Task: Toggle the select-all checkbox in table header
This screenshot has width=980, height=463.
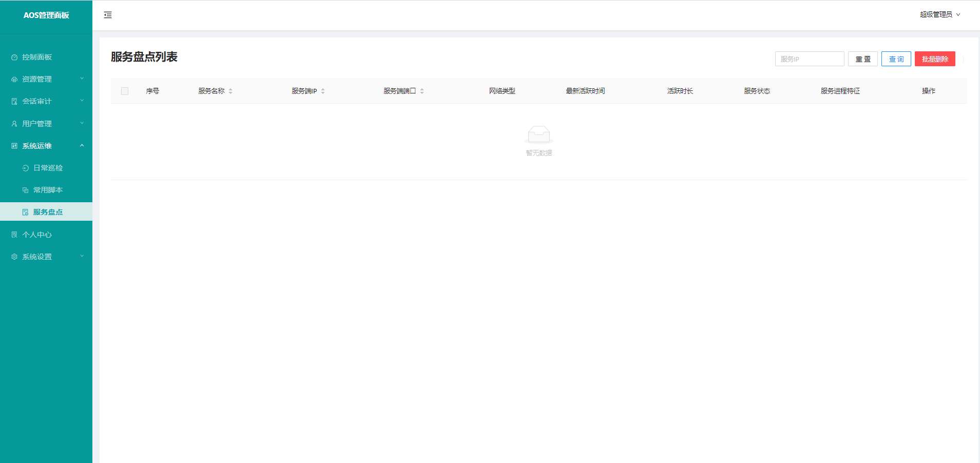Action: (x=125, y=91)
